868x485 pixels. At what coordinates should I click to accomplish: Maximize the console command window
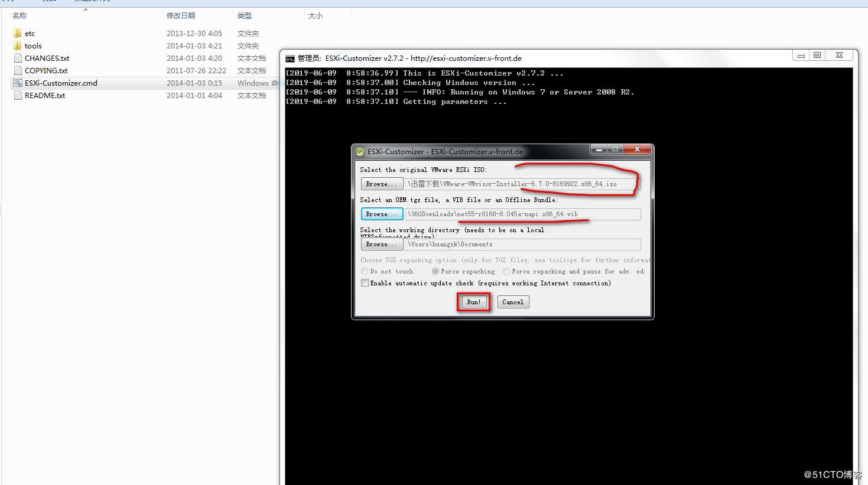817,55
